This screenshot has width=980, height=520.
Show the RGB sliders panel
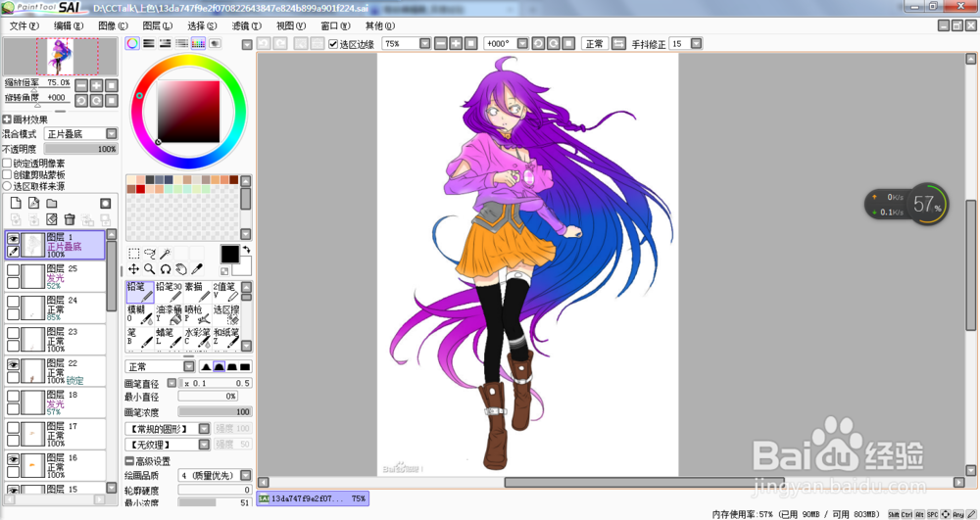coord(149,43)
